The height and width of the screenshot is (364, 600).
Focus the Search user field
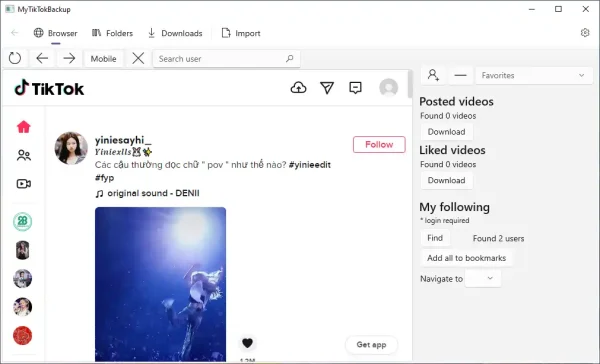click(226, 59)
